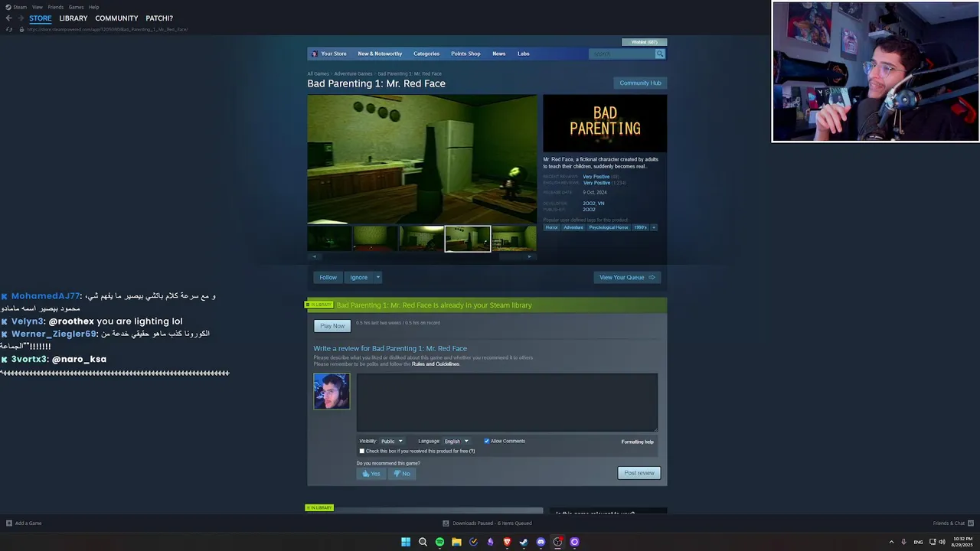Click the Adventure Games breadcrumb link

pos(353,73)
